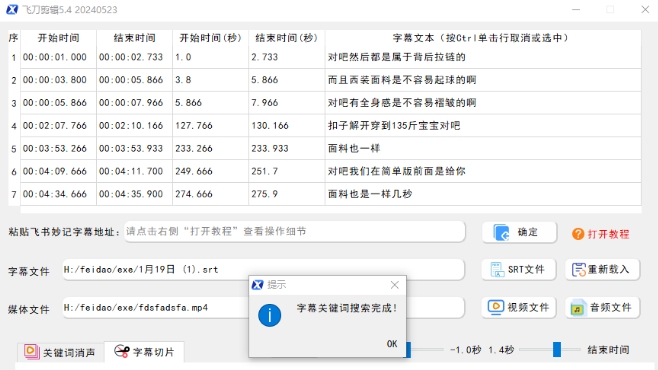Select subtitle row 对吧我们在简单版前面是给你
Viewport: 658px width, 370px height.
[324, 171]
